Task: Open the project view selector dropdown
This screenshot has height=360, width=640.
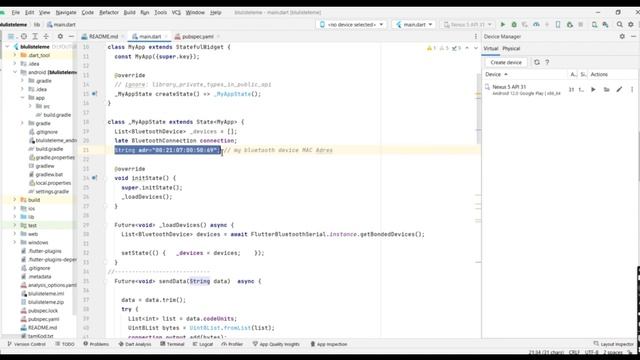Action: pos(11,36)
